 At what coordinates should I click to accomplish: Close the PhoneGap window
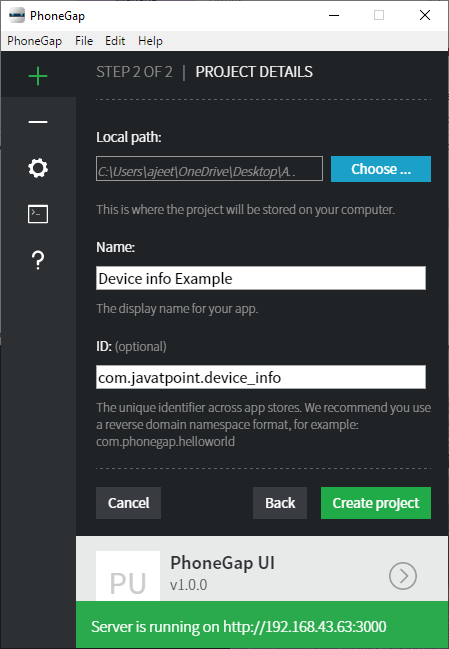(x=425, y=16)
